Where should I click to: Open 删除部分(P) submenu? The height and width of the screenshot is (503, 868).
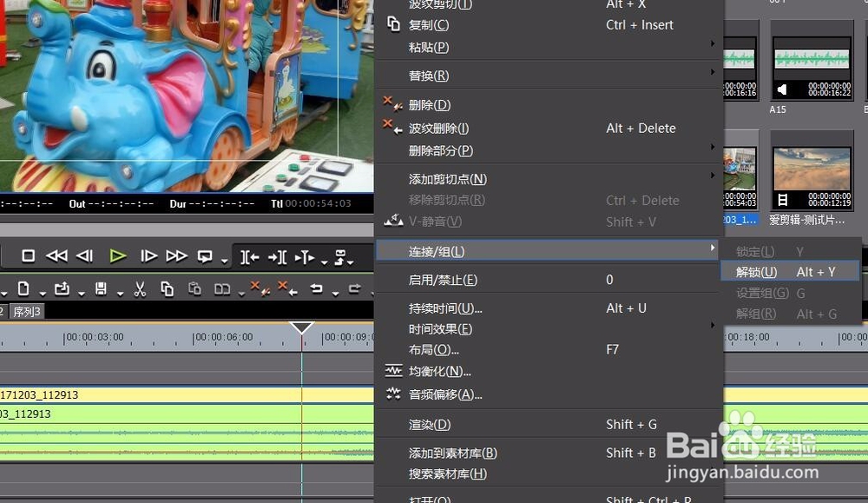coord(549,150)
